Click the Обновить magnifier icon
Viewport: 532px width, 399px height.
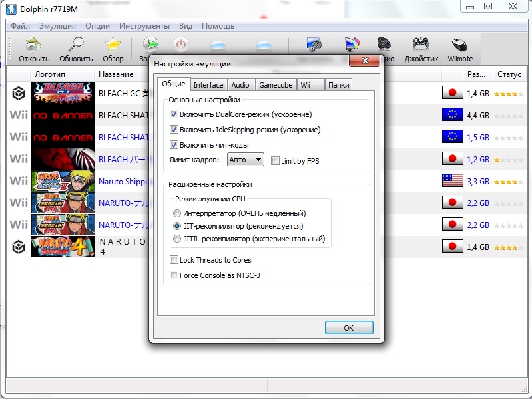[76, 45]
